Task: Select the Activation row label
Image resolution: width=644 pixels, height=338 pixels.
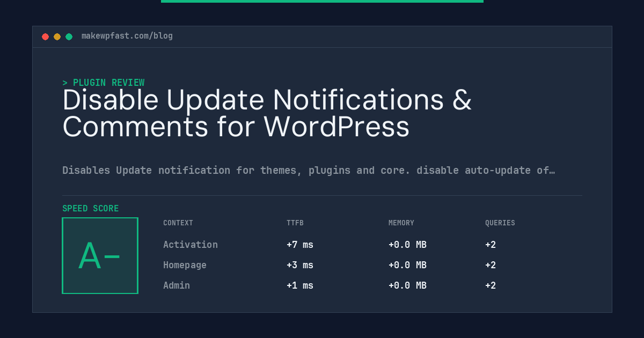Action: pos(191,245)
